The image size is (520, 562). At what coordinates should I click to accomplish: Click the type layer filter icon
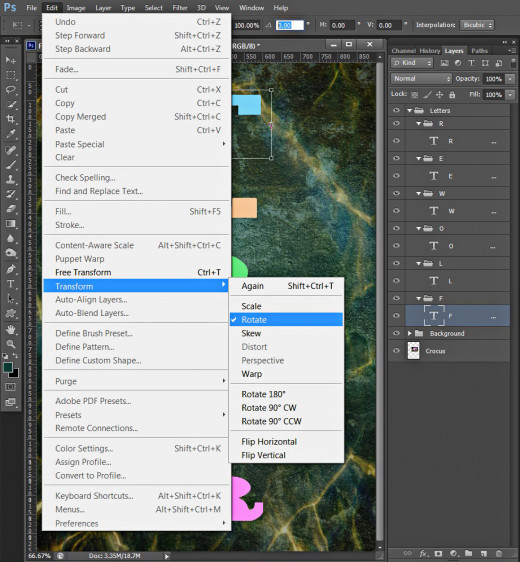coord(471,63)
